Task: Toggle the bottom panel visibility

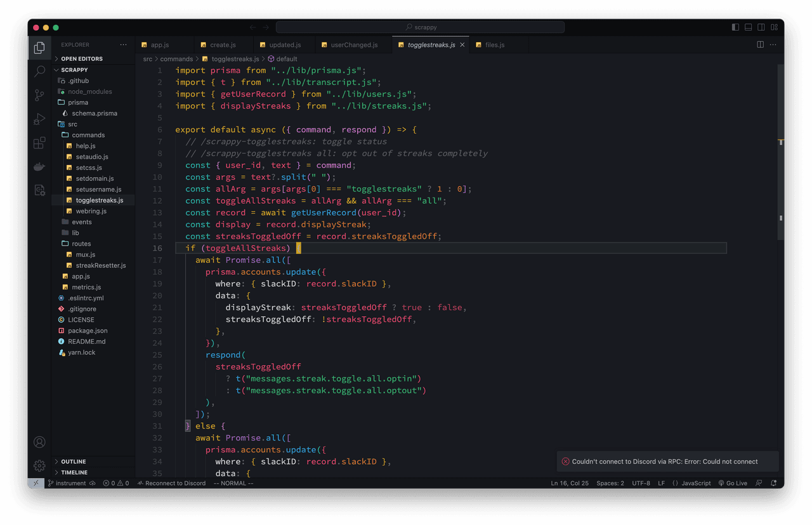Action: click(x=748, y=27)
